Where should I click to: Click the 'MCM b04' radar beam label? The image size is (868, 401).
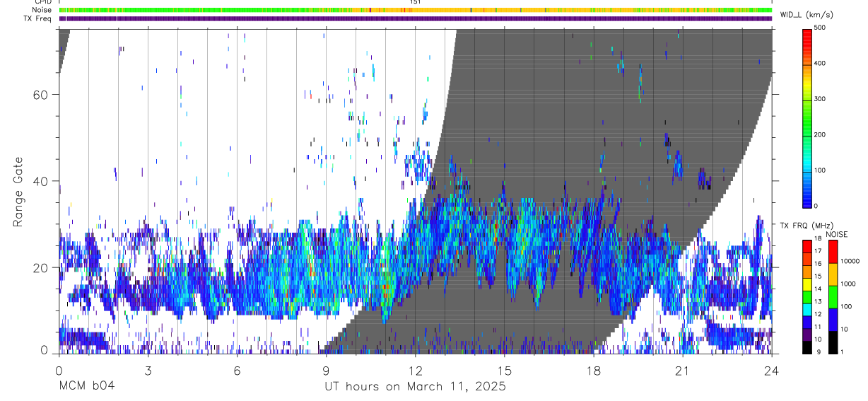87,386
